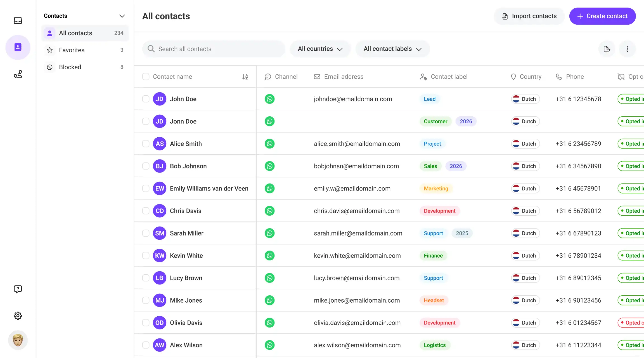Tick the select-all Contact name checkbox
The height and width of the screenshot is (358, 644).
[x=146, y=77]
